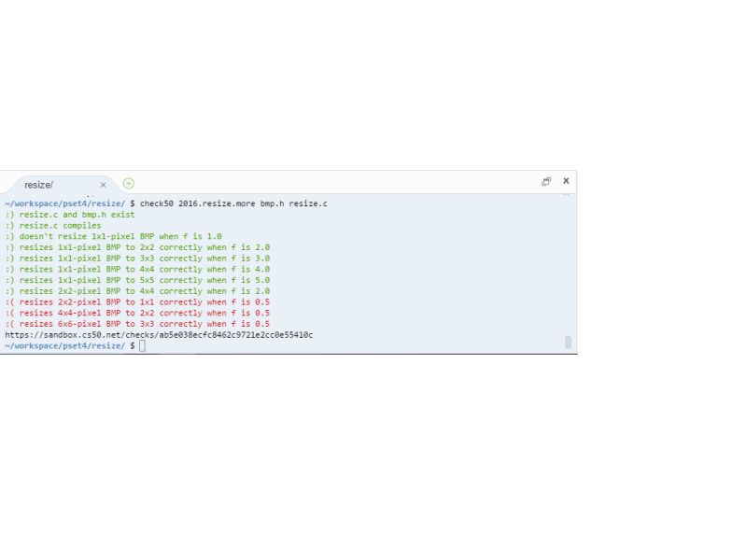Click the terminal prompt after the dollar sign
The image size is (747, 560).
point(142,345)
